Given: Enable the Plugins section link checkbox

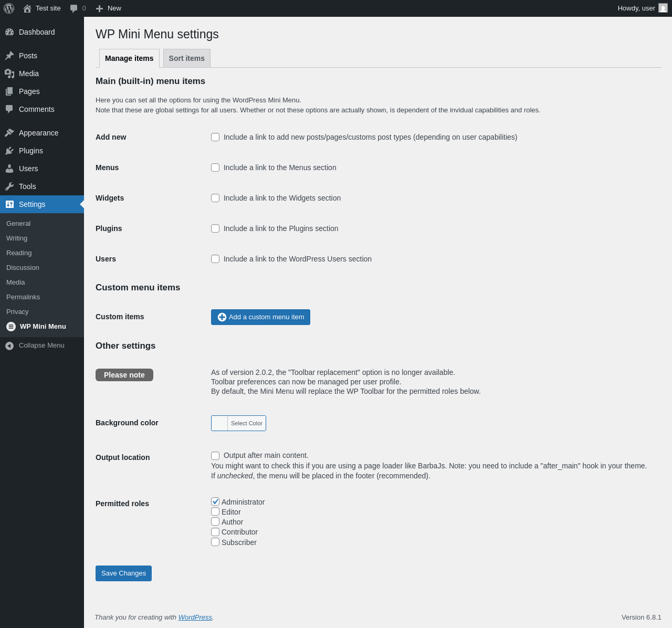Looking at the screenshot, I should (x=215, y=228).
